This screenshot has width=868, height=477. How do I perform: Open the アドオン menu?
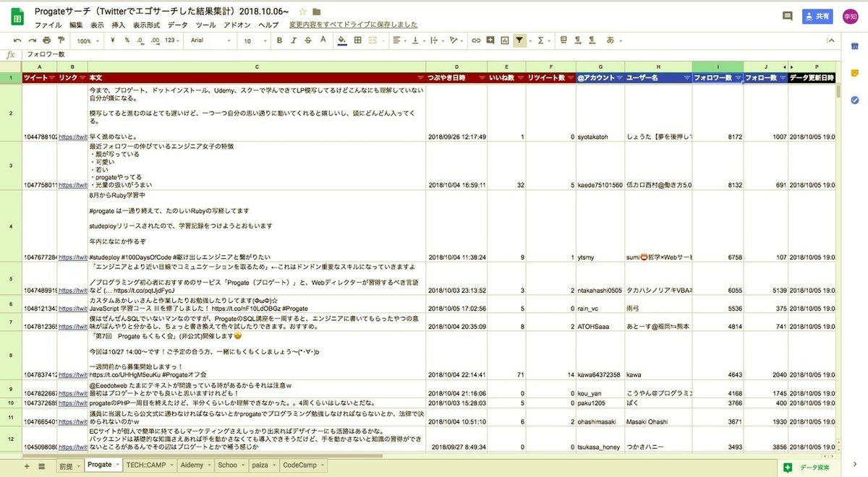click(x=237, y=25)
